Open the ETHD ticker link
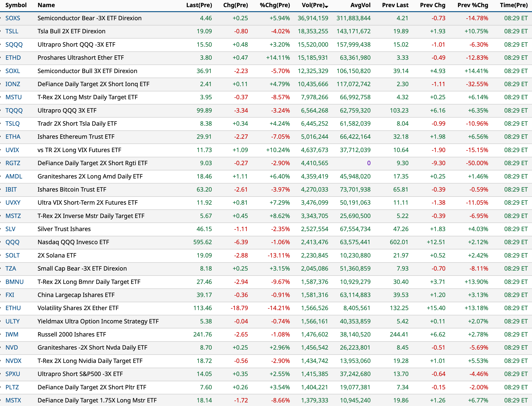The height and width of the screenshot is (406, 532). coord(13,58)
